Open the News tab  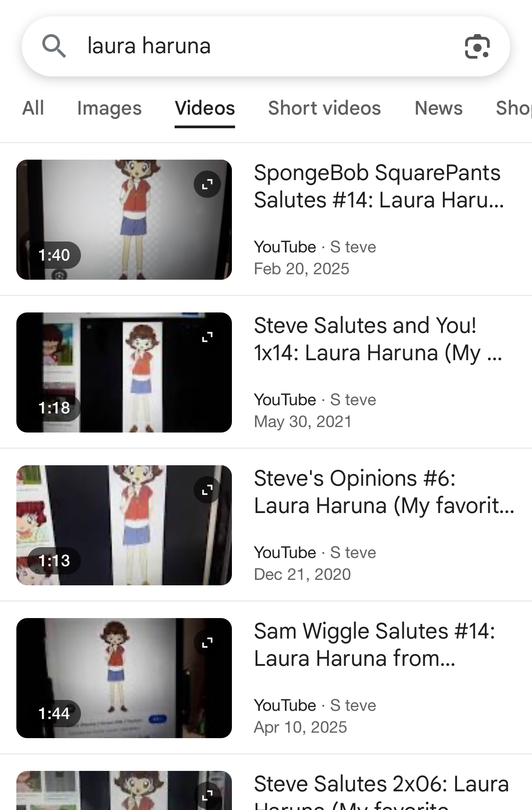pos(439,108)
